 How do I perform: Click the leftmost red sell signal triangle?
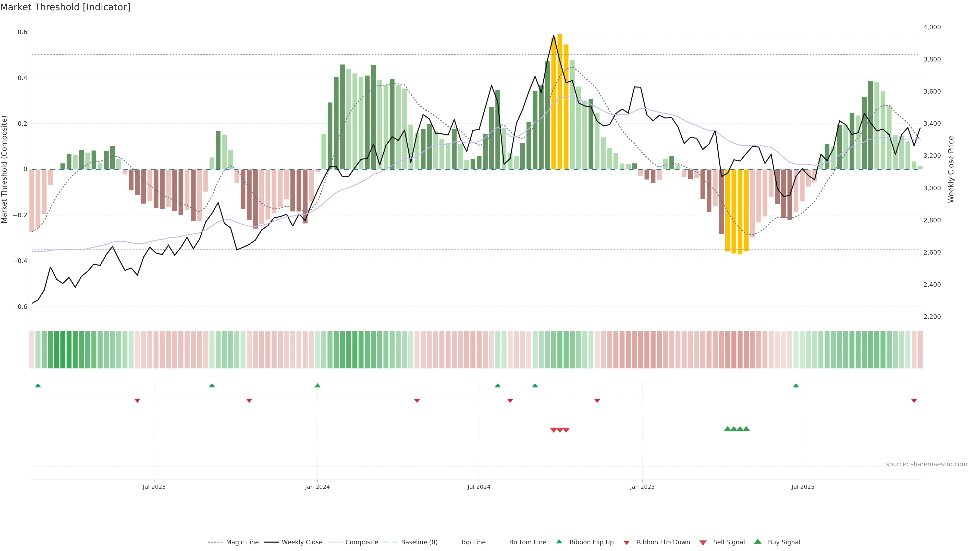tap(554, 430)
